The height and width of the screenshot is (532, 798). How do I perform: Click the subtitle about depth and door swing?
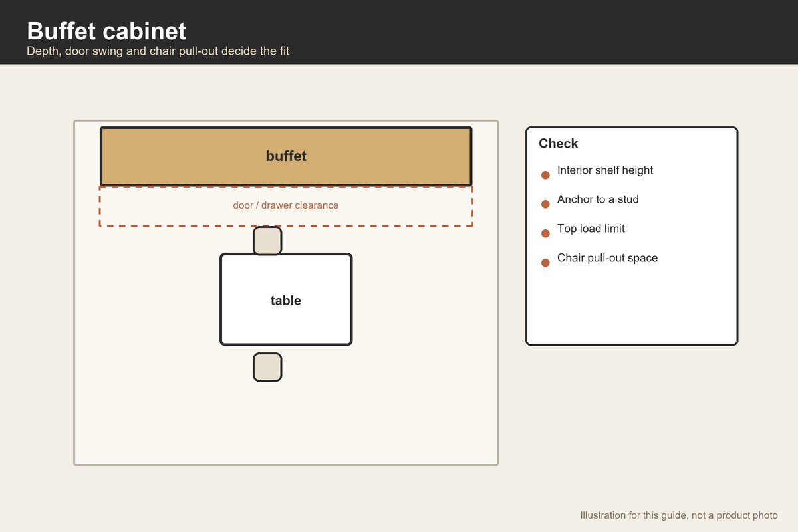point(158,51)
